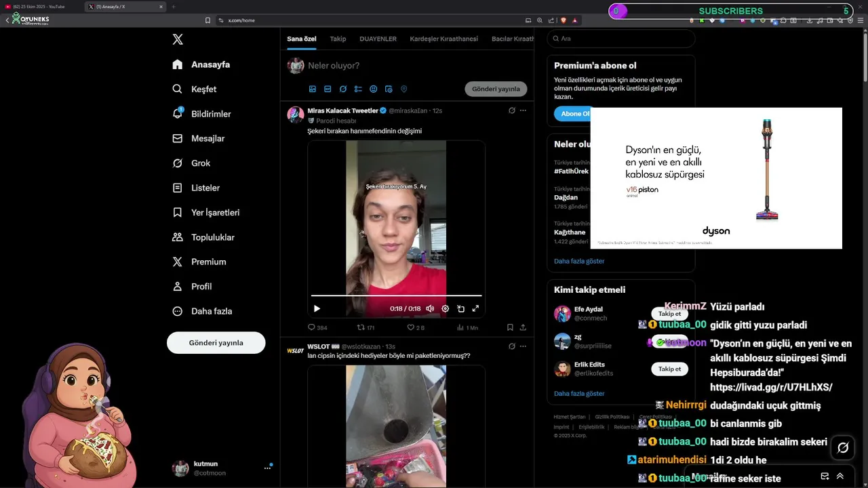Click the Ara search field
Image resolution: width=868 pixels, height=488 pixels.
click(620, 39)
